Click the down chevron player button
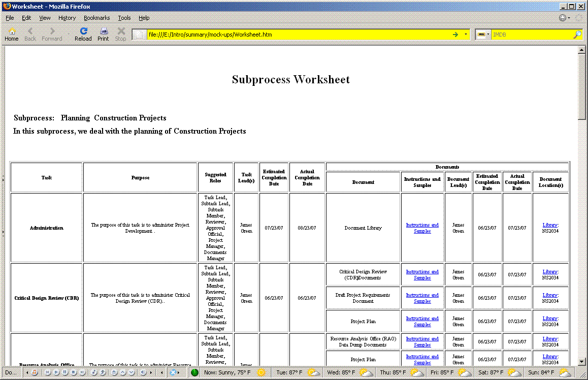The width and height of the screenshot is (588, 380). pyautogui.click(x=131, y=372)
